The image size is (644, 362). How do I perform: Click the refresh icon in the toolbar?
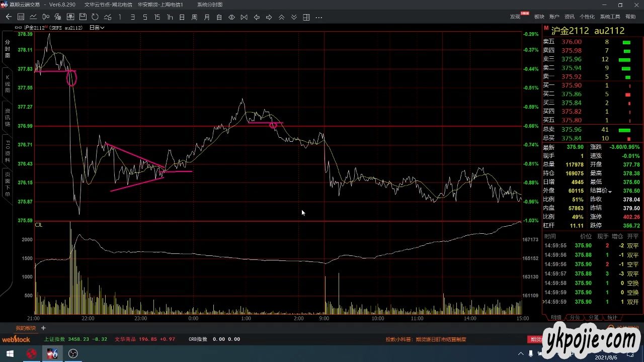tap(95, 17)
